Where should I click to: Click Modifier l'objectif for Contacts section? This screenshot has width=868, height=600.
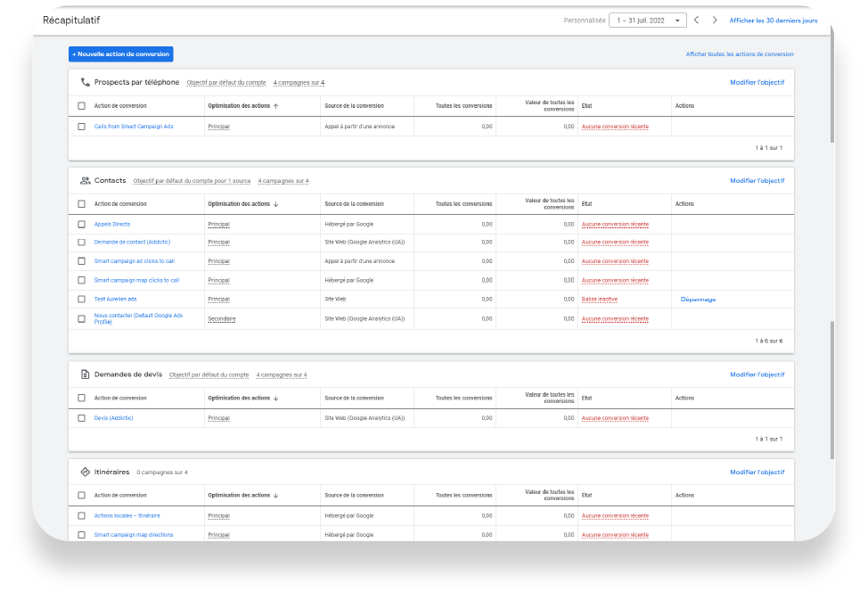click(x=757, y=181)
